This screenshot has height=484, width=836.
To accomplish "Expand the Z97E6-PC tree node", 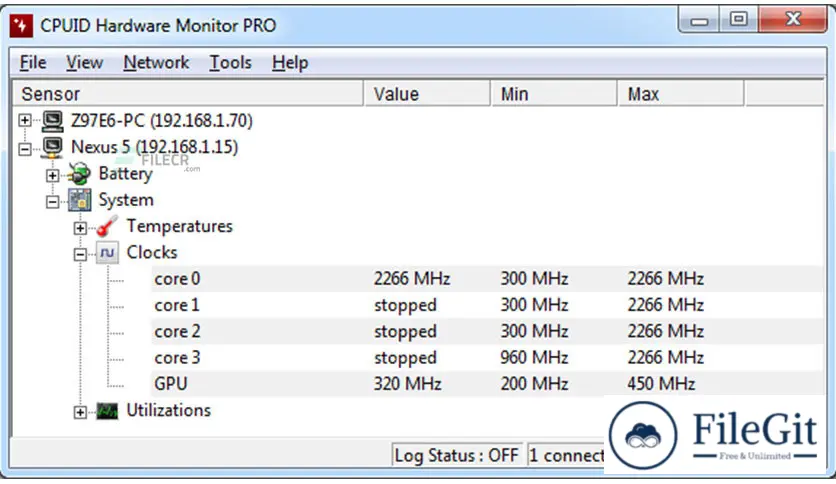I will [x=25, y=120].
